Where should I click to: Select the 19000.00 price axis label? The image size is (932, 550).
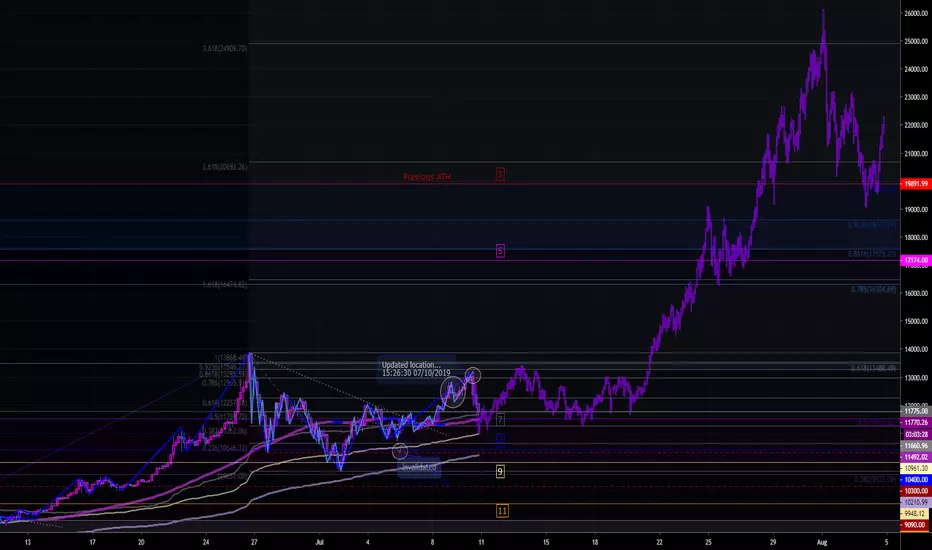click(916, 209)
